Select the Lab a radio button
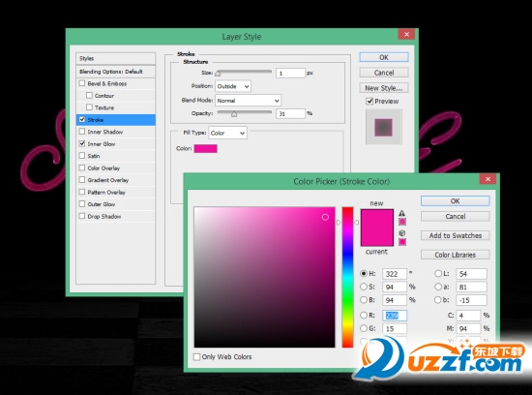532x395 pixels. tap(438, 287)
